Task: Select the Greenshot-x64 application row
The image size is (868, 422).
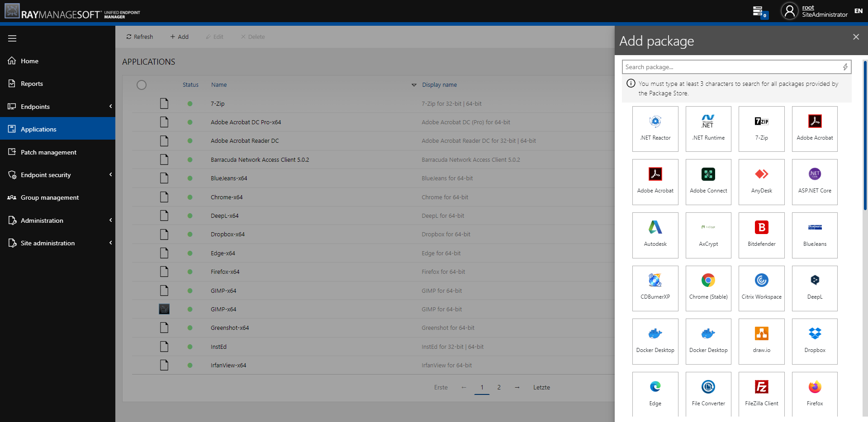Action: (x=373, y=328)
